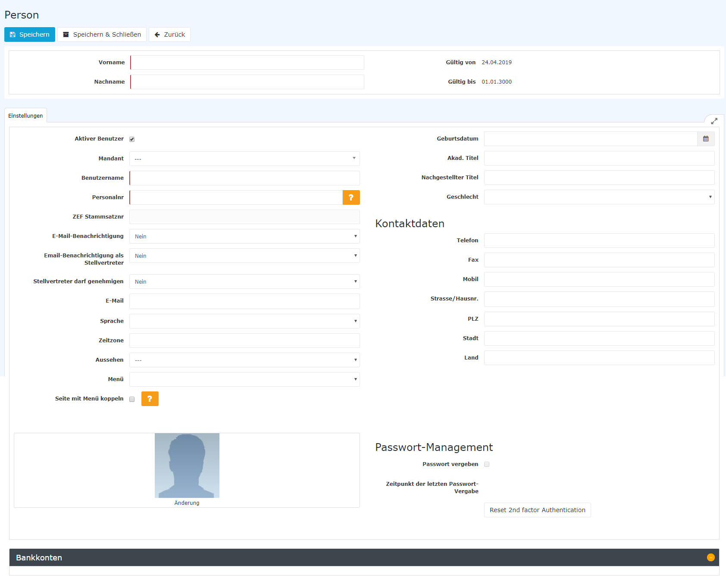Click into the Vorname input field
This screenshot has width=726, height=588.
[x=247, y=63]
